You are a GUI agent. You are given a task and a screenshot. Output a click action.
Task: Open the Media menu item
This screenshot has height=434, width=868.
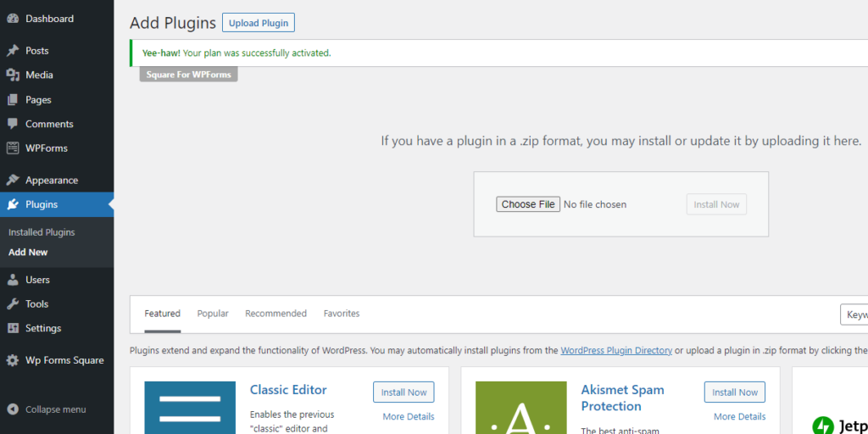click(x=57, y=75)
